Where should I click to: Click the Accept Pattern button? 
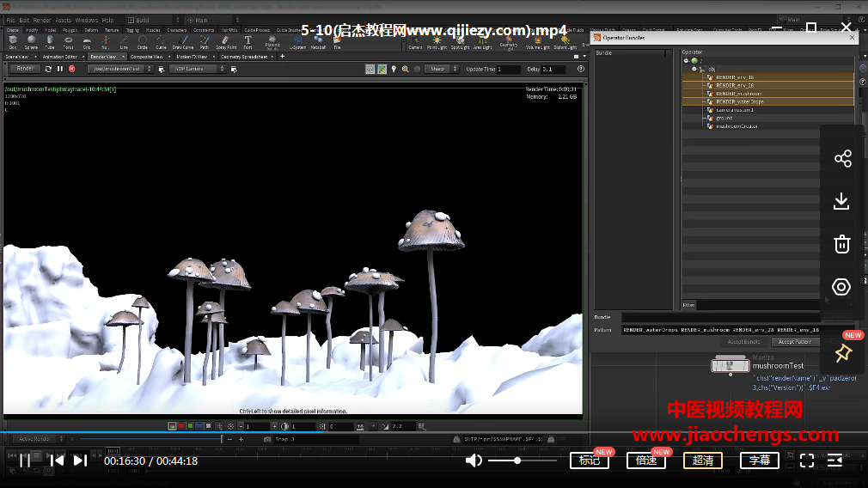794,342
